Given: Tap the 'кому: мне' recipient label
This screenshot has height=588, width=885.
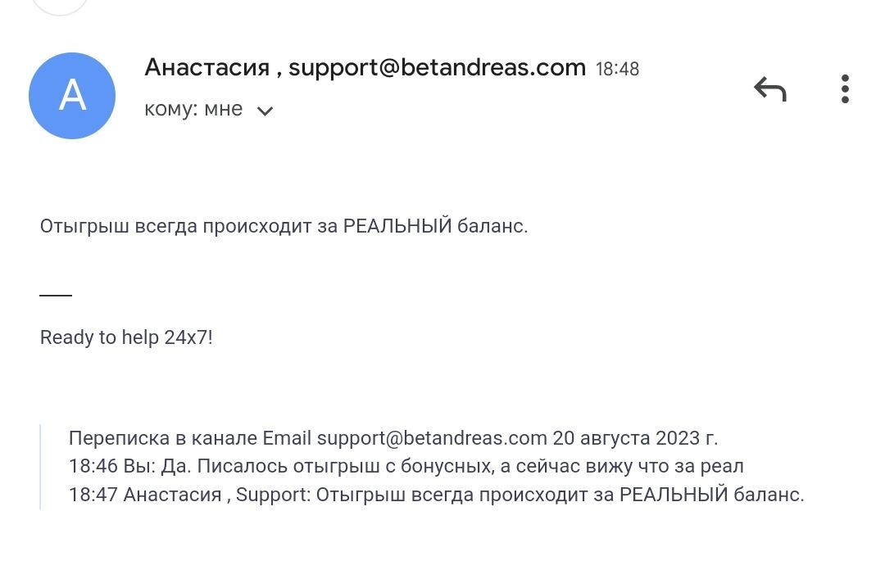Looking at the screenshot, I should 193,110.
